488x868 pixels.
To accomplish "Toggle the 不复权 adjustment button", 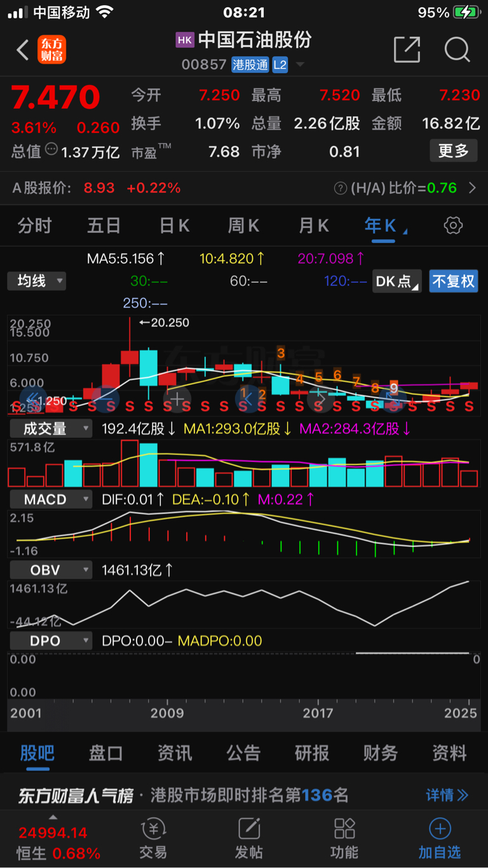I will coord(453,281).
